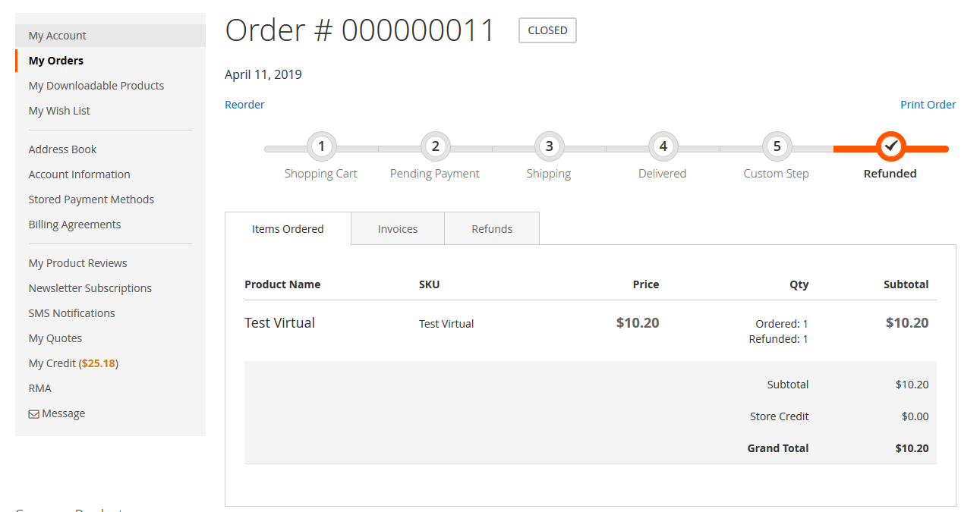Click the Reorder link
Screen dimensions: 980x512
[x=244, y=104]
